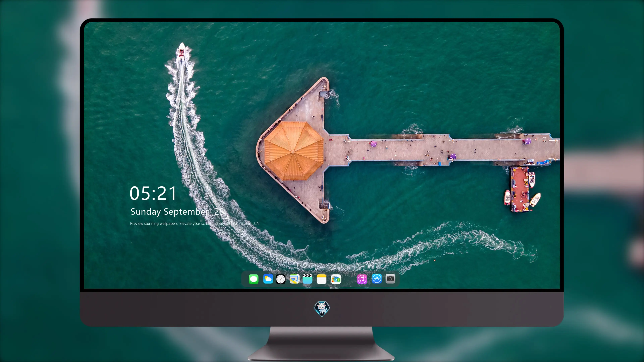Open the blue App Store icon
The width and height of the screenshot is (644, 362).
pyautogui.click(x=377, y=279)
